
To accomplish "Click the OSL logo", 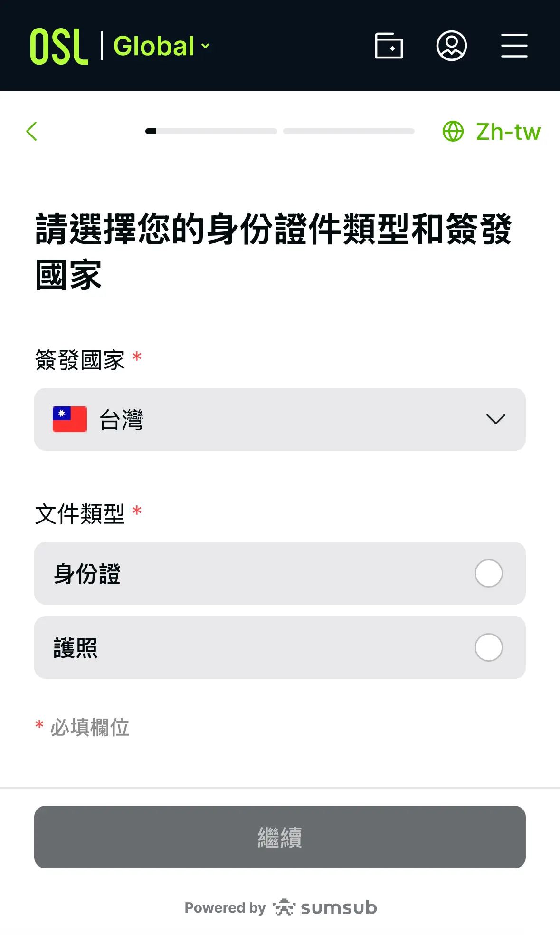I will pyautogui.click(x=59, y=46).
